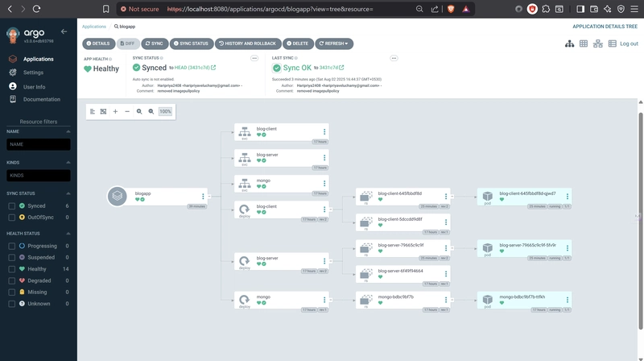Viewport: 644px width, 361px height.
Task: Open User Info in the sidebar
Action: [35, 86]
